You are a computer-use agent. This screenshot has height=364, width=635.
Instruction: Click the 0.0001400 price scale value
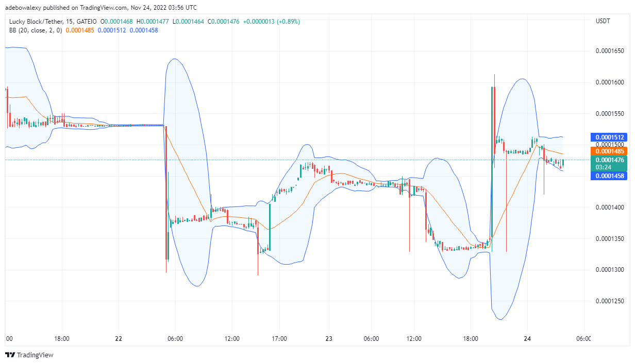(610, 207)
